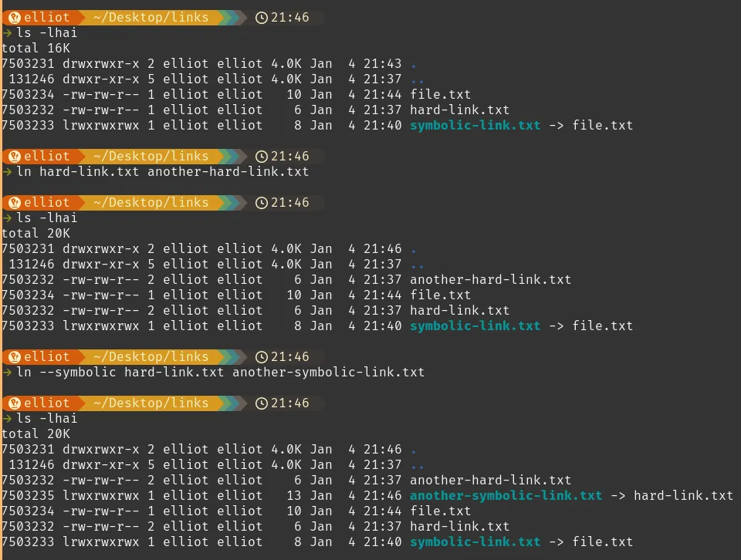Viewport: 741px width, 560px height.
Task: Click prompt arrow before the 'ln --symbolic' command
Action: 7,372
